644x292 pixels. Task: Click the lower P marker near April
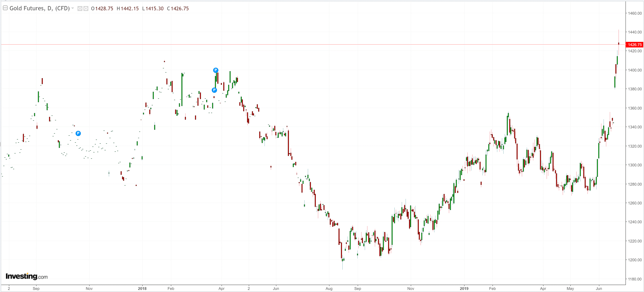coord(214,90)
